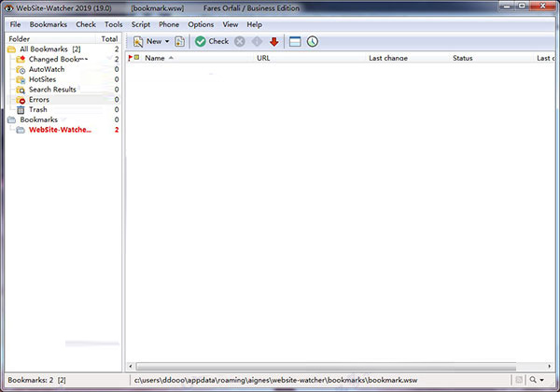
Task: Click the Check text button
Action: [x=218, y=41]
